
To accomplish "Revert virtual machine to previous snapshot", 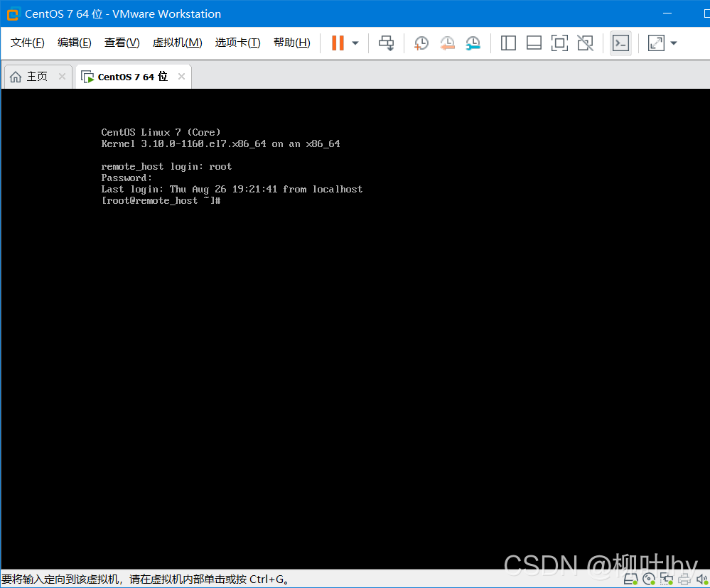I will [447, 43].
